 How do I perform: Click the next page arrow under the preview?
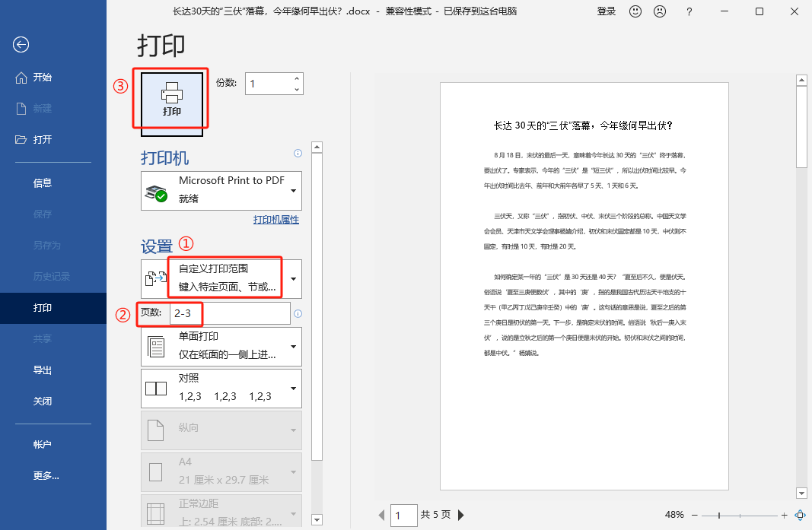tap(462, 515)
